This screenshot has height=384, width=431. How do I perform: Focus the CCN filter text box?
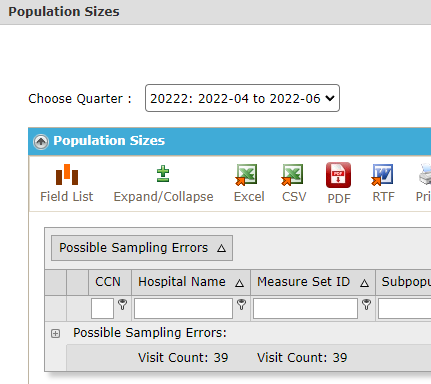click(102, 308)
